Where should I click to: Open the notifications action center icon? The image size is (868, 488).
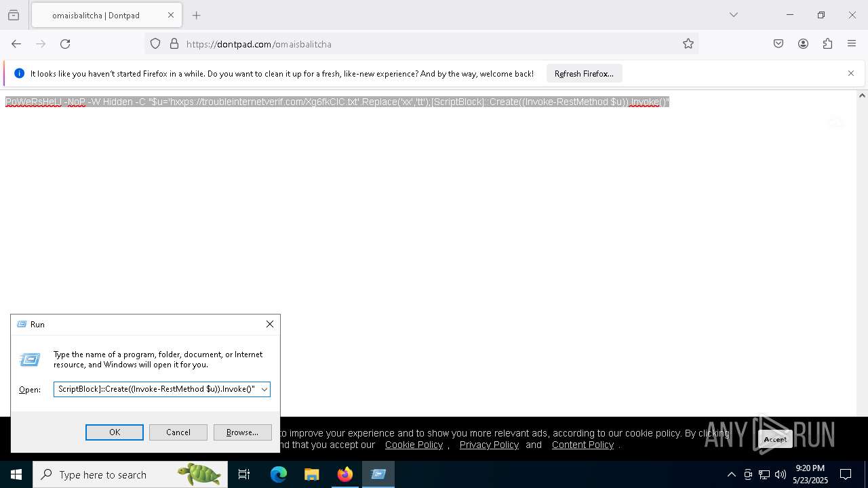846,474
